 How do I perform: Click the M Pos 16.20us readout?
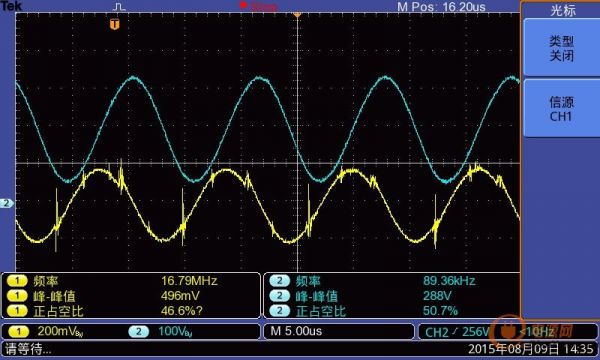pos(441,7)
